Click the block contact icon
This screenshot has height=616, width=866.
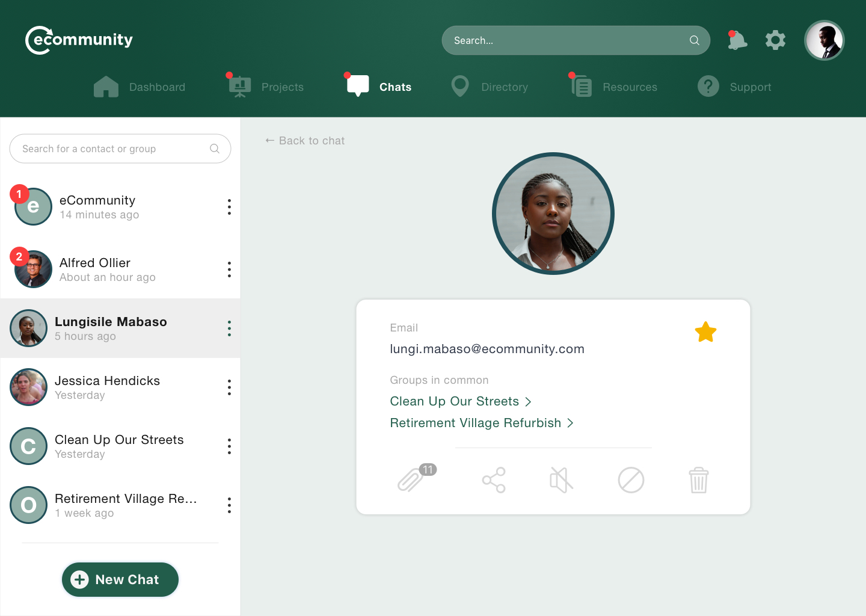[x=631, y=480]
